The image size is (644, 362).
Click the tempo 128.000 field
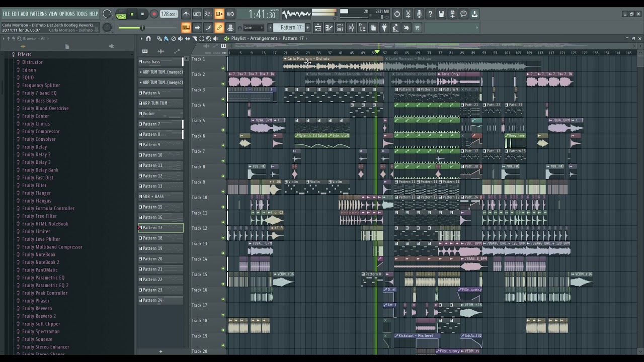(x=169, y=14)
